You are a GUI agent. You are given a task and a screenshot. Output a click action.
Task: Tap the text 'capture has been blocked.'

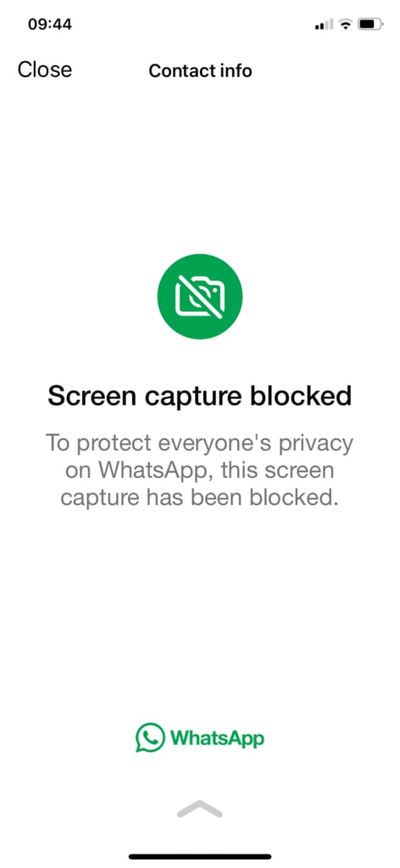coord(199,498)
